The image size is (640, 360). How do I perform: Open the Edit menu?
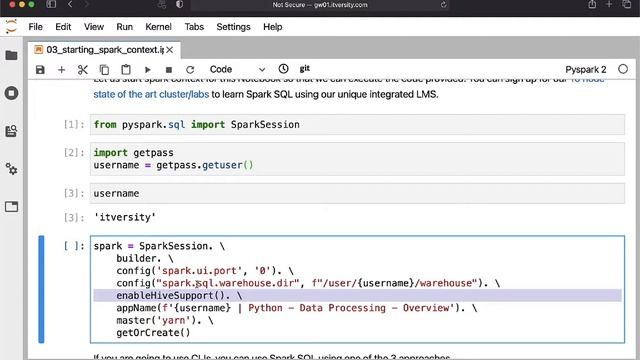click(63, 27)
